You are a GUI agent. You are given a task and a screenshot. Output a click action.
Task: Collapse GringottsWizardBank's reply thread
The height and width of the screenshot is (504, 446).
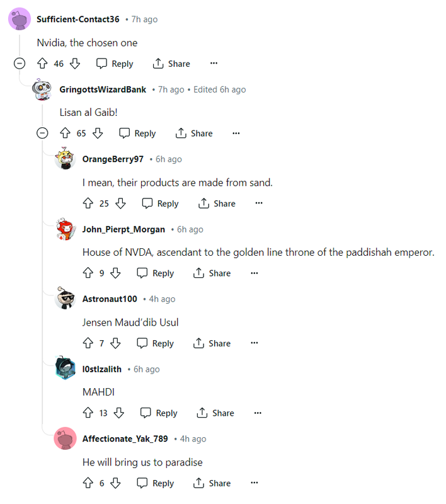42,133
